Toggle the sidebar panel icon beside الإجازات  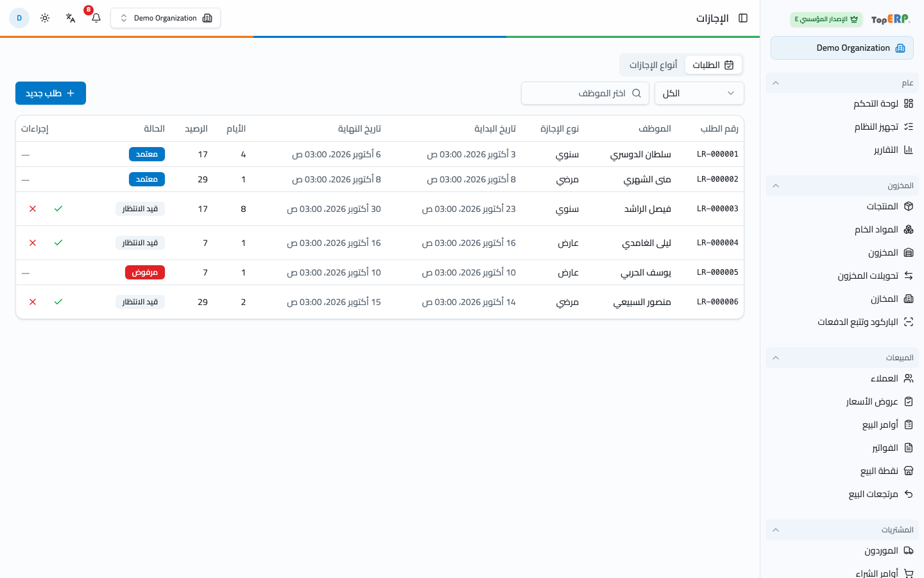[743, 18]
